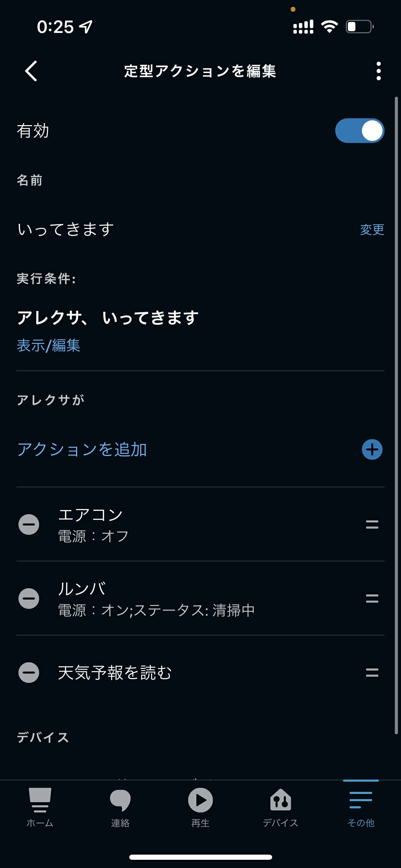Open the デバイス tab in bottom bar
This screenshot has height=868, width=401.
[281, 808]
